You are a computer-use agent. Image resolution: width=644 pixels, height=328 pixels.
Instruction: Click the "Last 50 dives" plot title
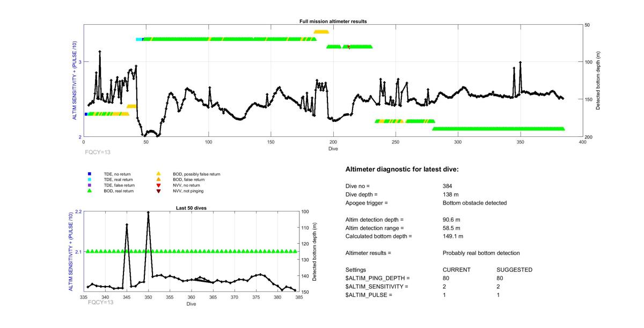tap(191, 208)
